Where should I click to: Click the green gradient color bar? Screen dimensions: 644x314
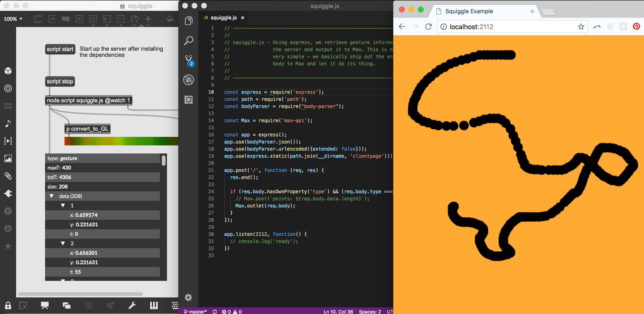[x=121, y=141]
